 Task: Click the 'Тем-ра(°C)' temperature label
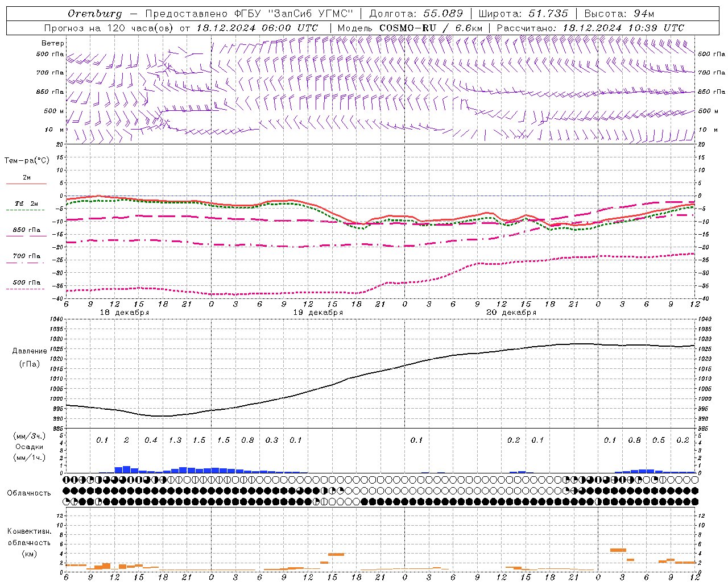click(27, 161)
